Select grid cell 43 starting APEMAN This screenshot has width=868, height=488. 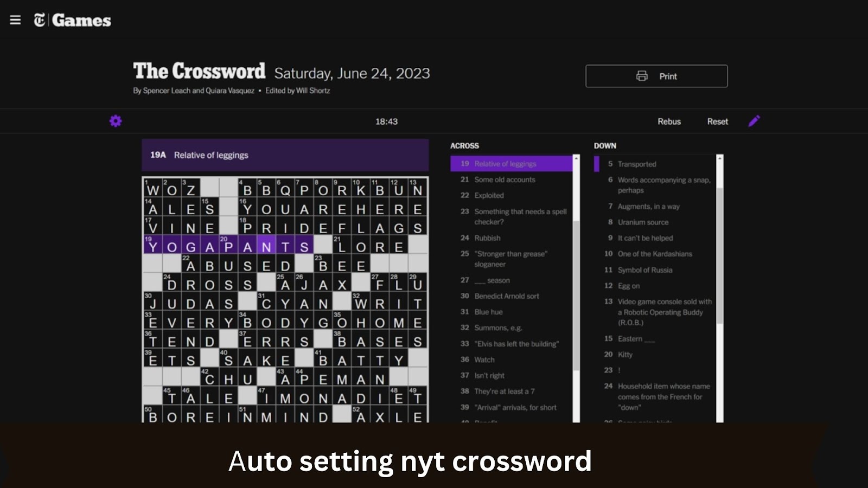click(x=285, y=377)
